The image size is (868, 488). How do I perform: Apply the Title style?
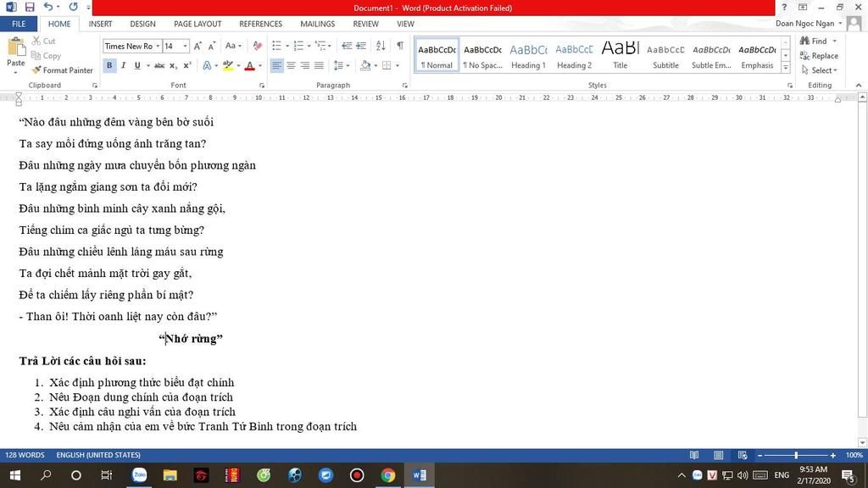point(620,55)
